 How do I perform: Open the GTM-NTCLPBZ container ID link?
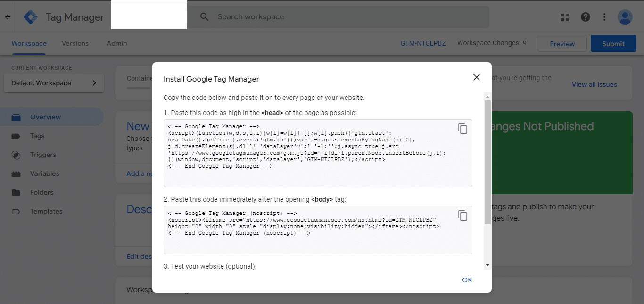click(423, 43)
